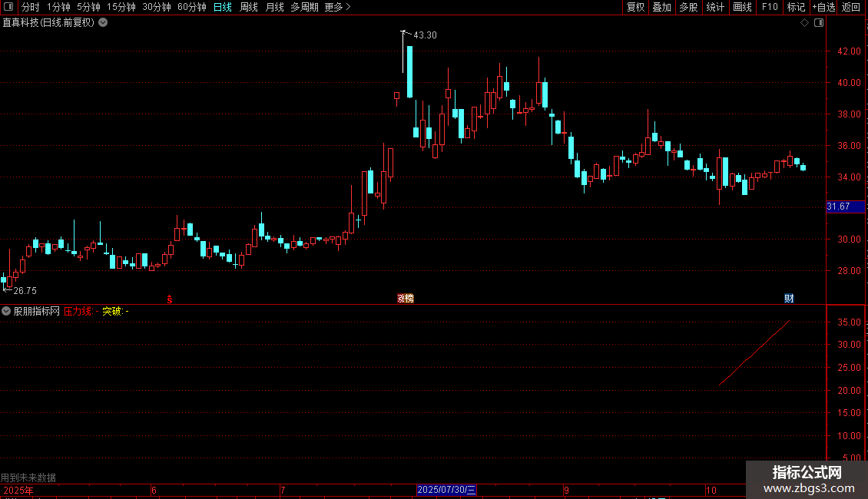
Task: Click the 叠加 overlay button
Action: [661, 7]
